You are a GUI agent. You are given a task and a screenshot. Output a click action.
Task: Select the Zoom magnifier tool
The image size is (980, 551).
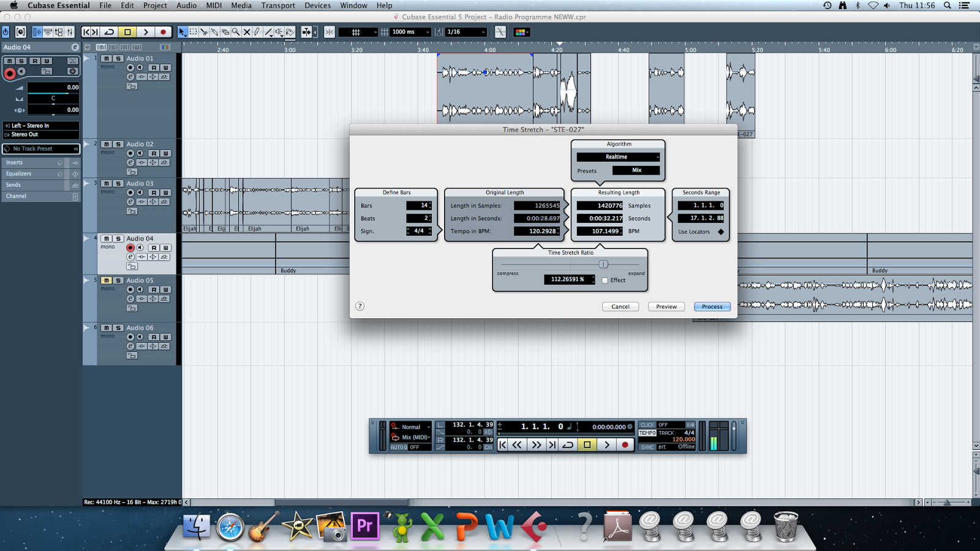[236, 32]
